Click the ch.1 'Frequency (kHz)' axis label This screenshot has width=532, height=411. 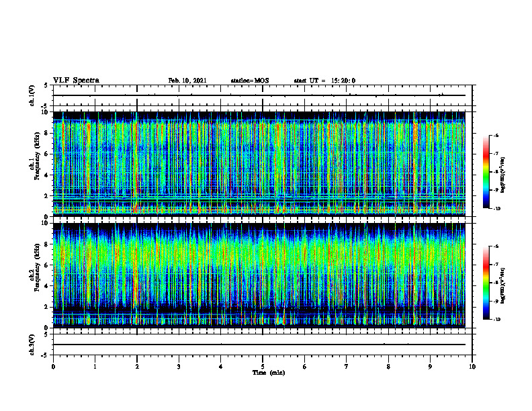click(x=37, y=156)
